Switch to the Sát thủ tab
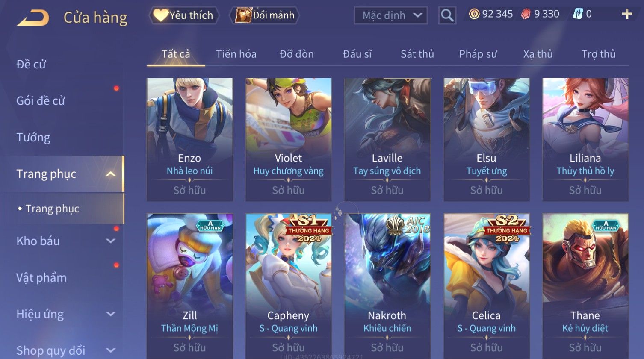This screenshot has width=644, height=359. (x=417, y=54)
